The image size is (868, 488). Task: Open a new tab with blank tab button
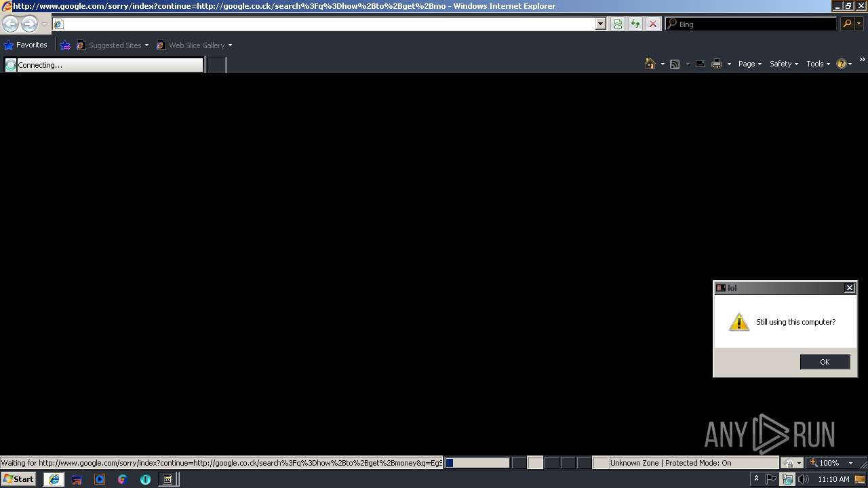[216, 65]
